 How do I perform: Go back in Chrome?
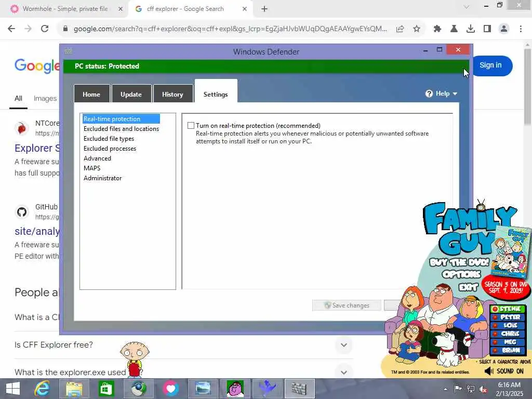pyautogui.click(x=11, y=29)
